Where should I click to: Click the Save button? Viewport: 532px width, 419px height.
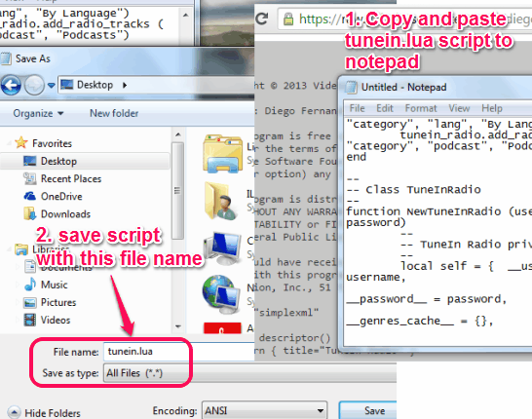pyautogui.click(x=367, y=410)
